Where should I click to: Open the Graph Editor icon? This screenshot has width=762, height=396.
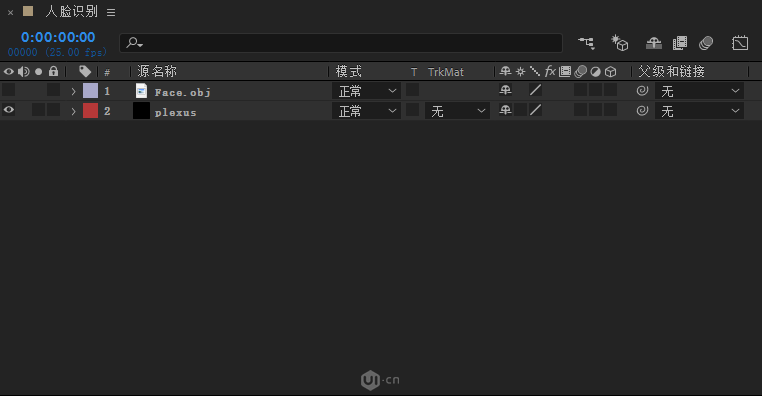click(x=740, y=43)
